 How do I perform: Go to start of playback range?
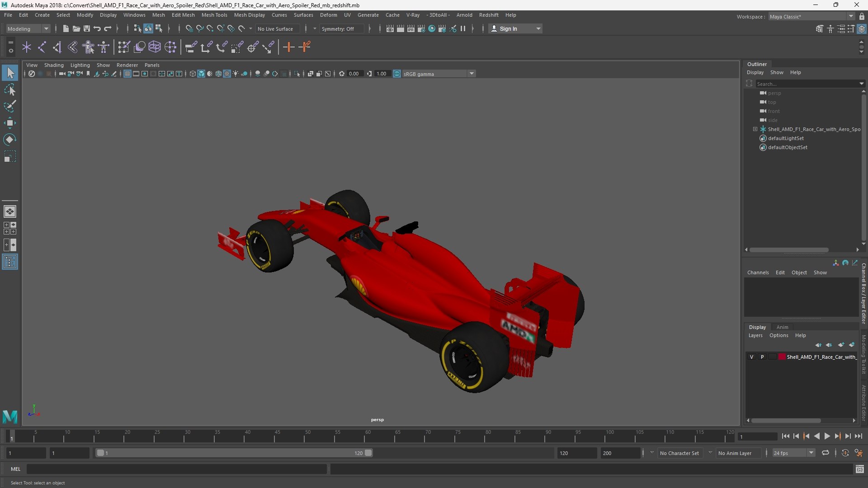click(x=785, y=436)
